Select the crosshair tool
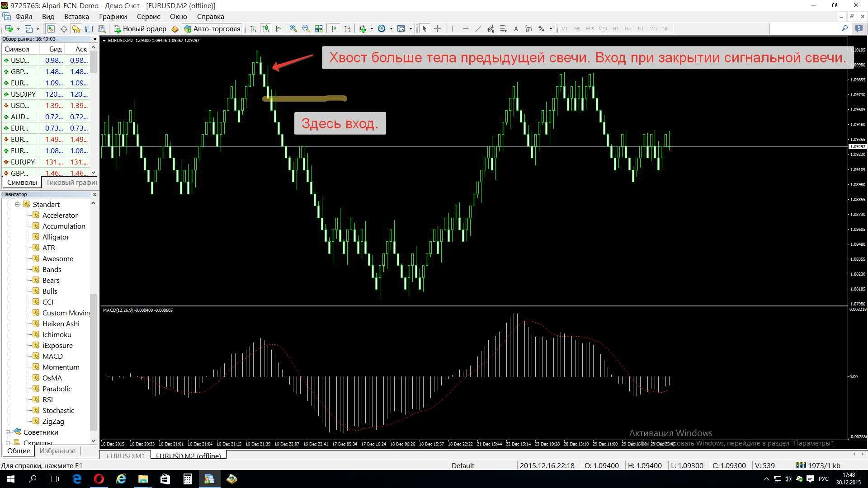The width and height of the screenshot is (868, 488). pos(437,28)
